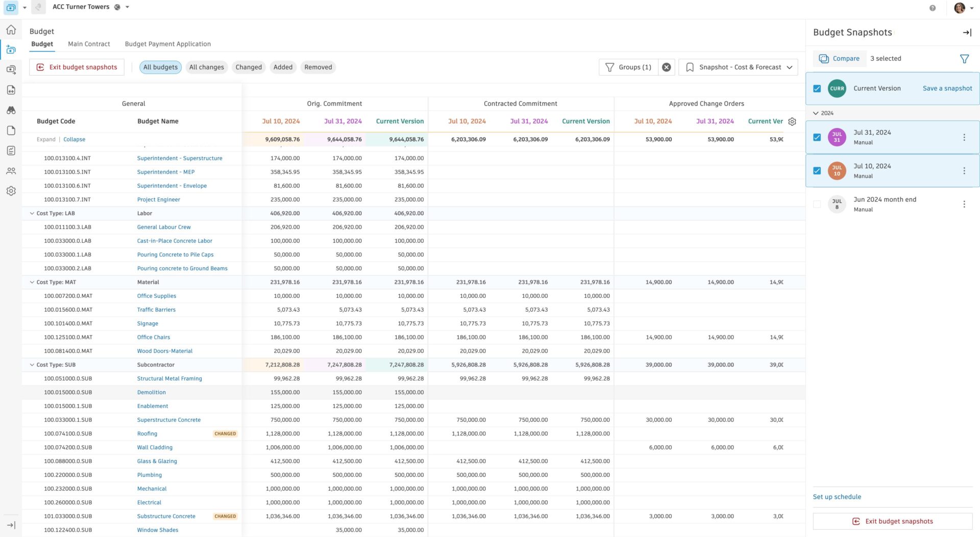This screenshot has height=537, width=980.
Task: Select the All budgets filter chip
Action: coord(160,67)
